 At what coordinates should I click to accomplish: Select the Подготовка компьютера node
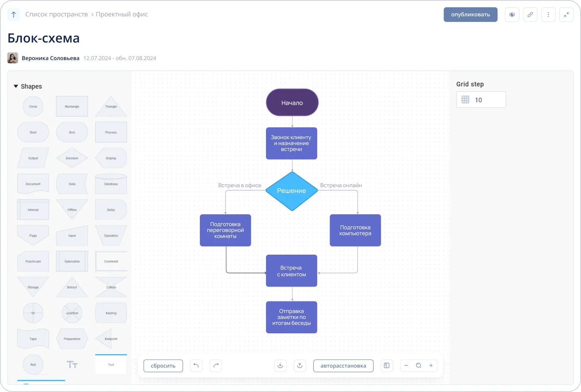[355, 230]
